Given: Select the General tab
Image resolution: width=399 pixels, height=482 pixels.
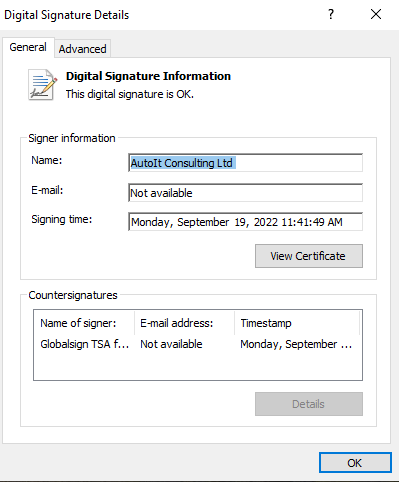Looking at the screenshot, I should tap(28, 47).
